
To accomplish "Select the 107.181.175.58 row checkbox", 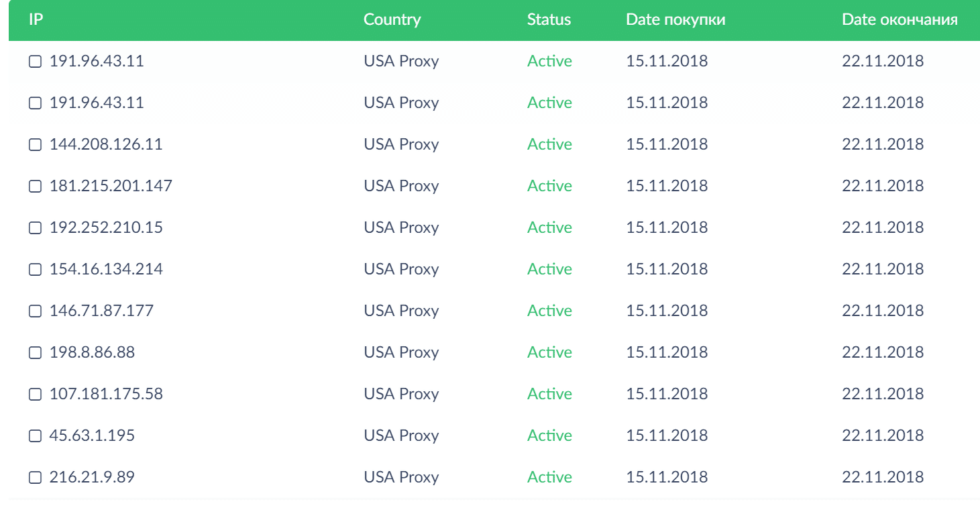I will pyautogui.click(x=35, y=395).
